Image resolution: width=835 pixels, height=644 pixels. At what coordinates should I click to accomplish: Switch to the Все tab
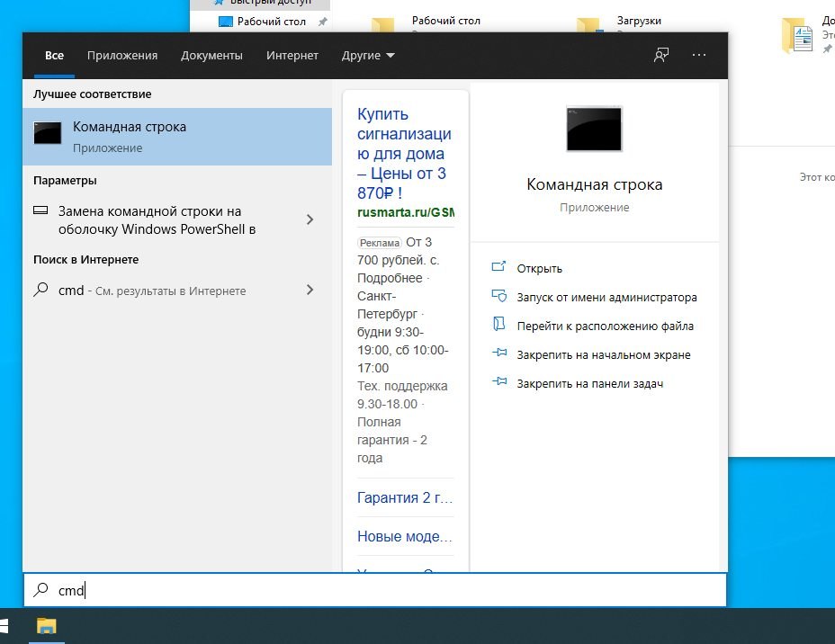[54, 56]
